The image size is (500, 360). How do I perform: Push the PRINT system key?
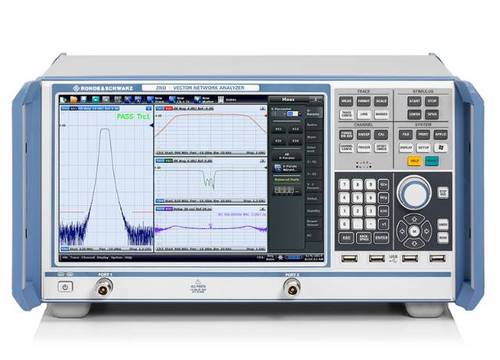pyautogui.click(x=423, y=135)
